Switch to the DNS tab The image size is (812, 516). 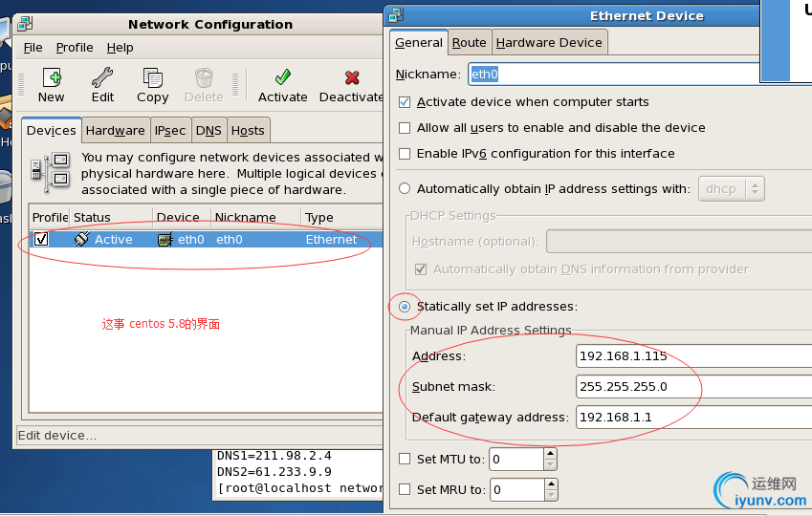click(x=208, y=130)
